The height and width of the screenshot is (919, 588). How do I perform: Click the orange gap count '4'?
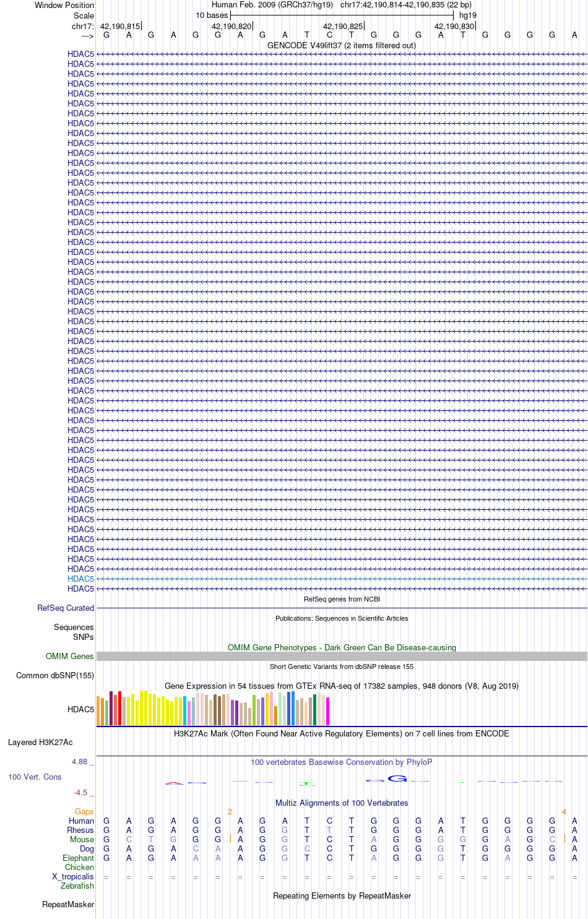coord(564,811)
